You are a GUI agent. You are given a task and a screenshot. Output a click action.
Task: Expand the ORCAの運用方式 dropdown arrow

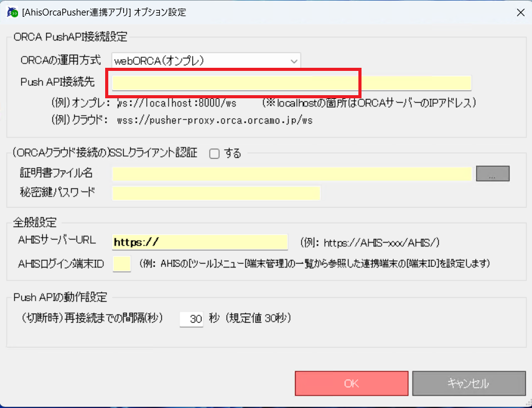coord(294,60)
